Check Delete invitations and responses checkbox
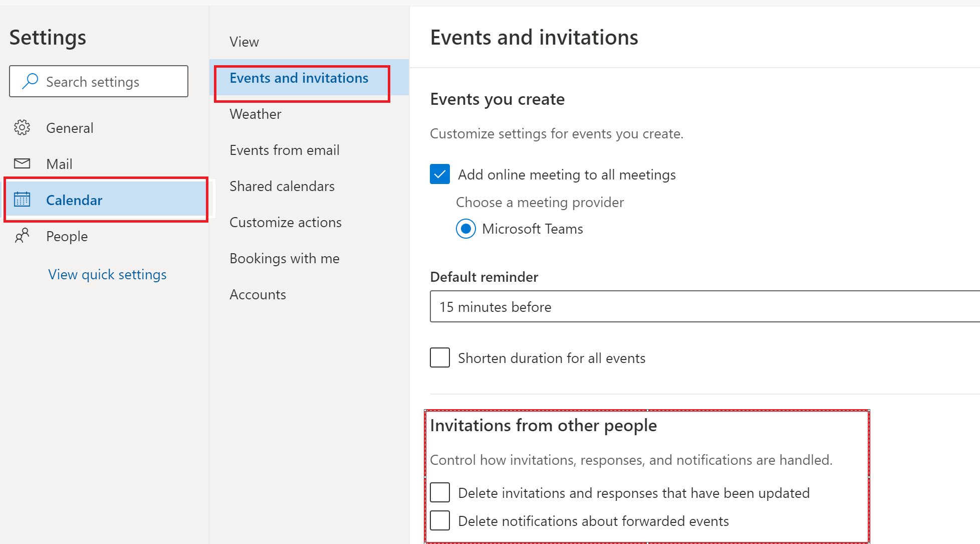This screenshot has height=544, width=980. 440,491
